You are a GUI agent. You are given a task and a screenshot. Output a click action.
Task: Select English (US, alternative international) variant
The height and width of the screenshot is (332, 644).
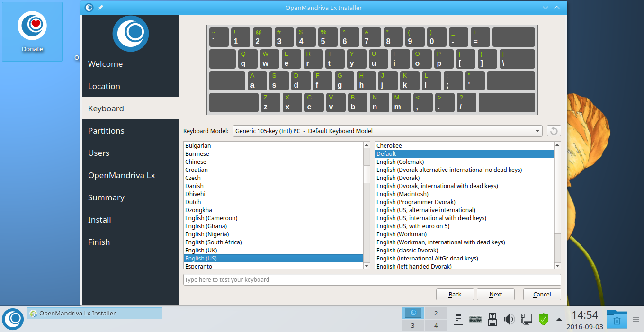pyautogui.click(x=464, y=210)
